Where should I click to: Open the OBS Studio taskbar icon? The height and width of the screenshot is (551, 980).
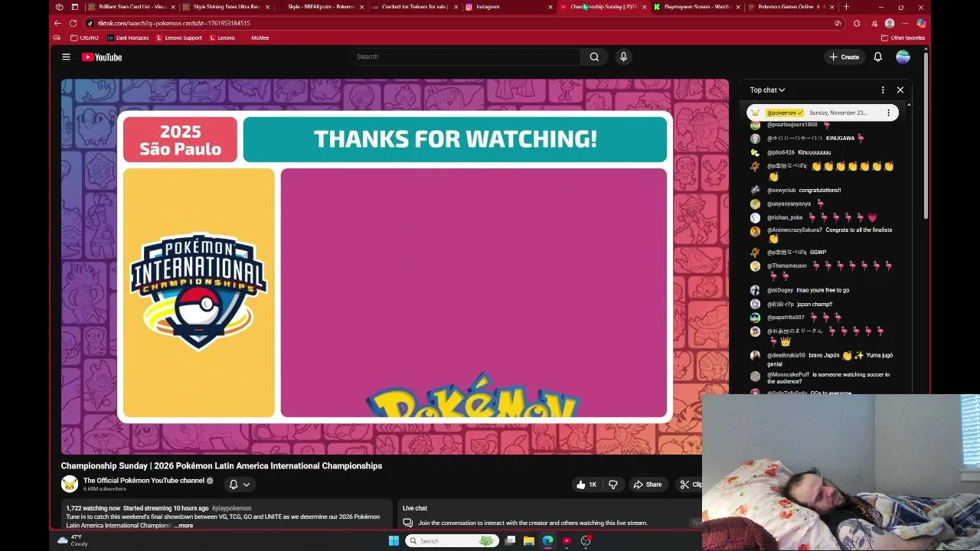pos(586,541)
